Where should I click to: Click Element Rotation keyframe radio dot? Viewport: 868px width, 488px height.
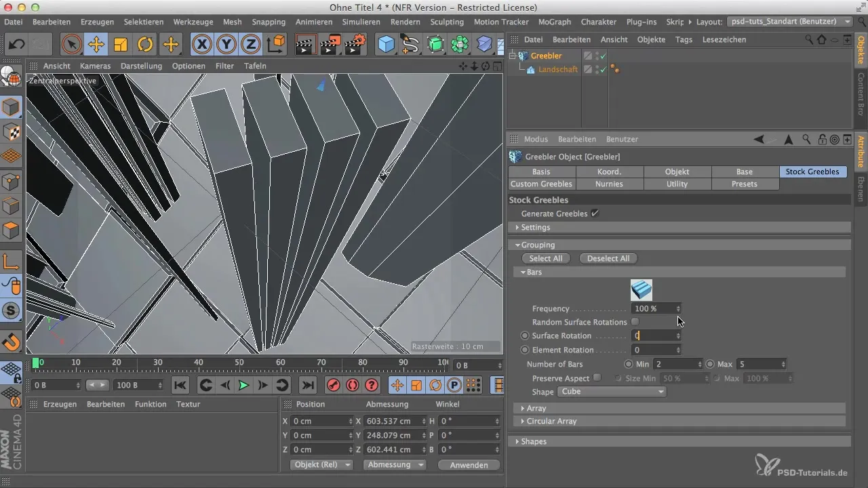pyautogui.click(x=524, y=350)
